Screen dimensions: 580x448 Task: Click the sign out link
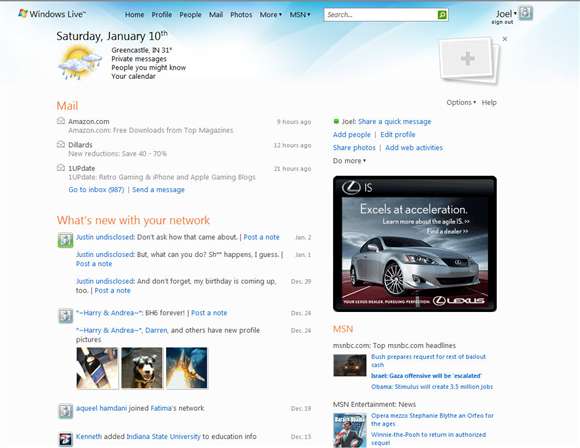(x=502, y=22)
